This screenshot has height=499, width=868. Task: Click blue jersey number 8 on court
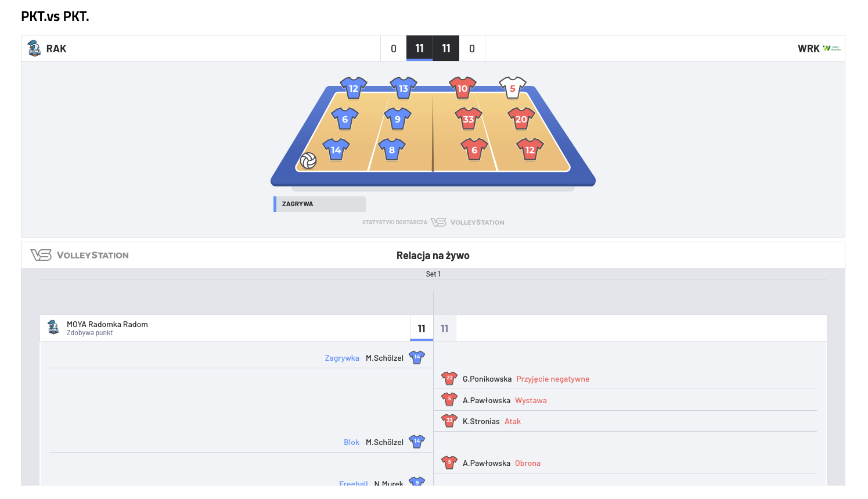pos(391,150)
